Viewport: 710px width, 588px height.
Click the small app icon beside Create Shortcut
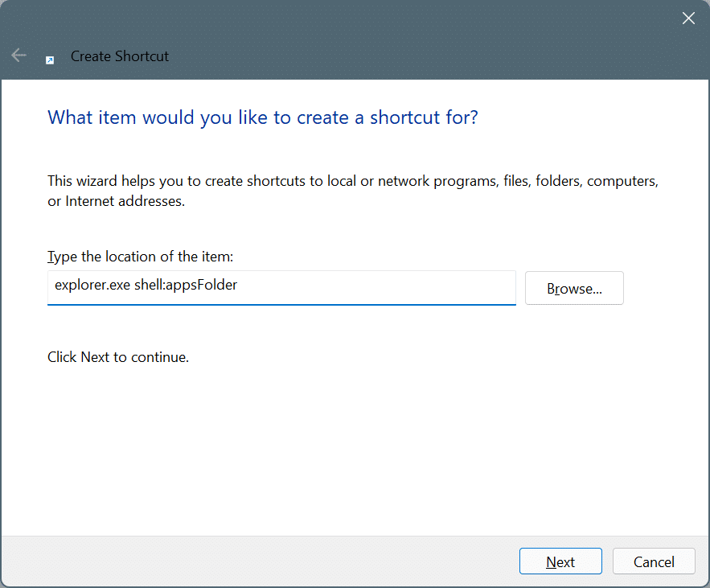pos(50,59)
